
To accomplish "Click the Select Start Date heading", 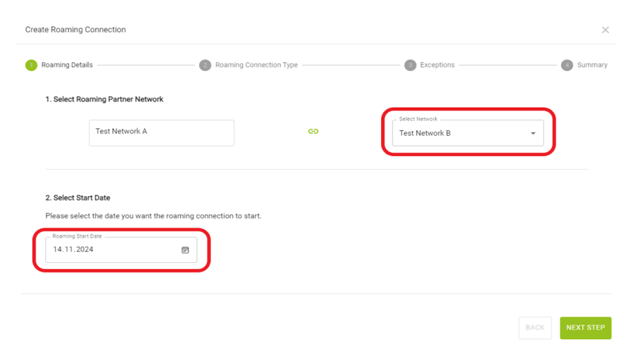I will [78, 198].
